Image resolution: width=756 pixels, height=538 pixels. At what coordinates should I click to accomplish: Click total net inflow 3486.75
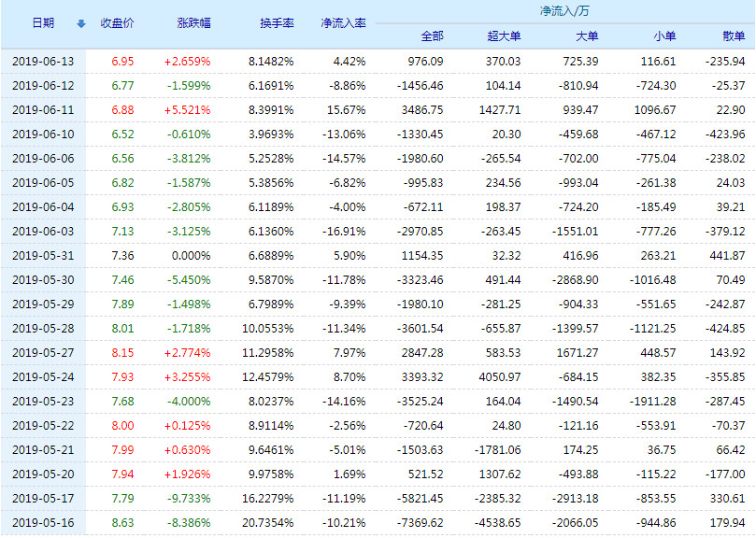tap(422, 110)
